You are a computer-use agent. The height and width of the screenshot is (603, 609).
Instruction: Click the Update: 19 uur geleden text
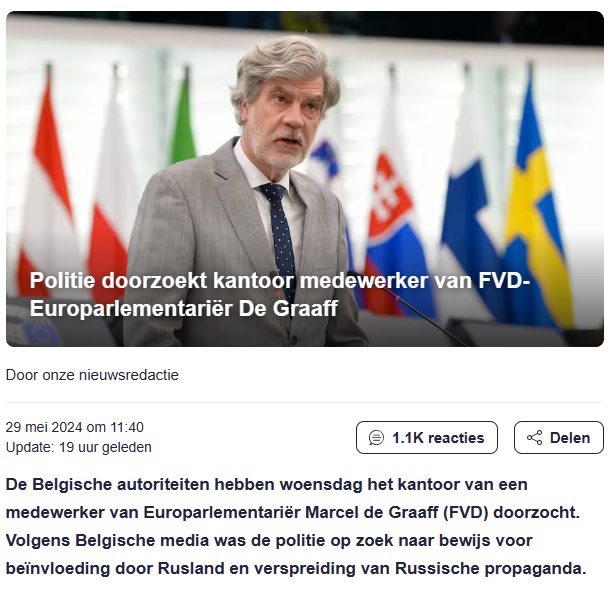[79, 447]
